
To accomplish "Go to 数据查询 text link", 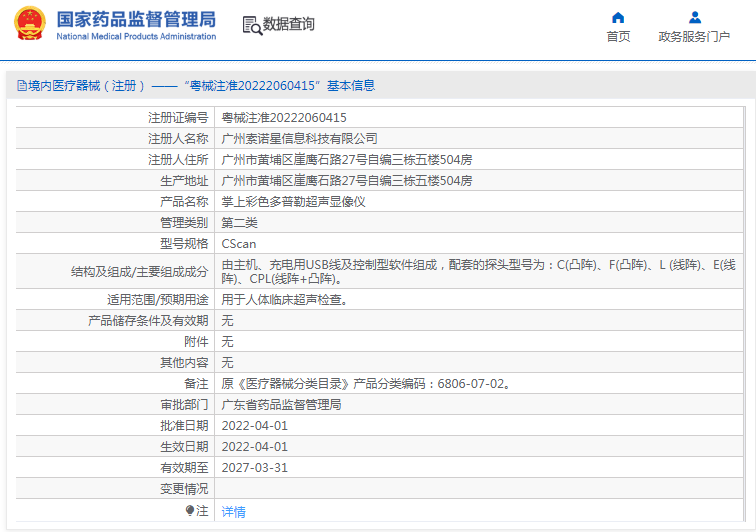I will [x=289, y=25].
